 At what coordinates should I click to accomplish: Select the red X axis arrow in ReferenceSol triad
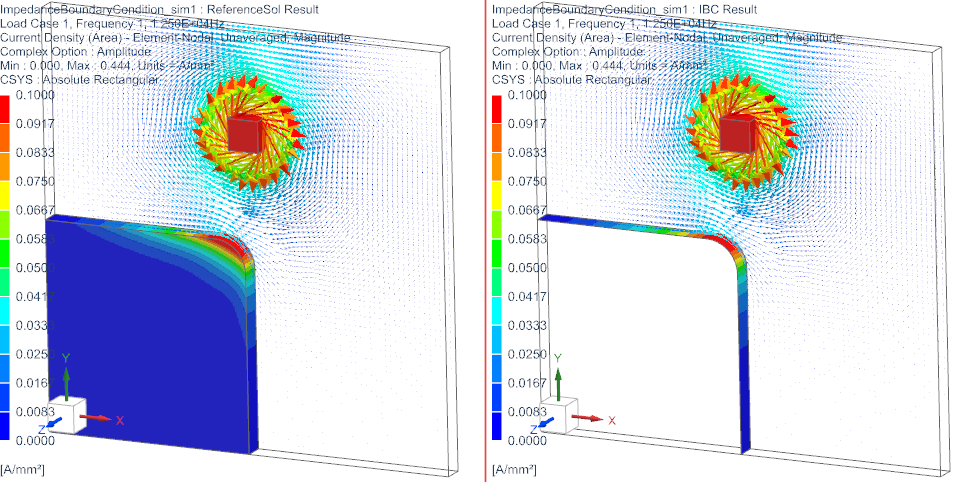click(x=98, y=417)
